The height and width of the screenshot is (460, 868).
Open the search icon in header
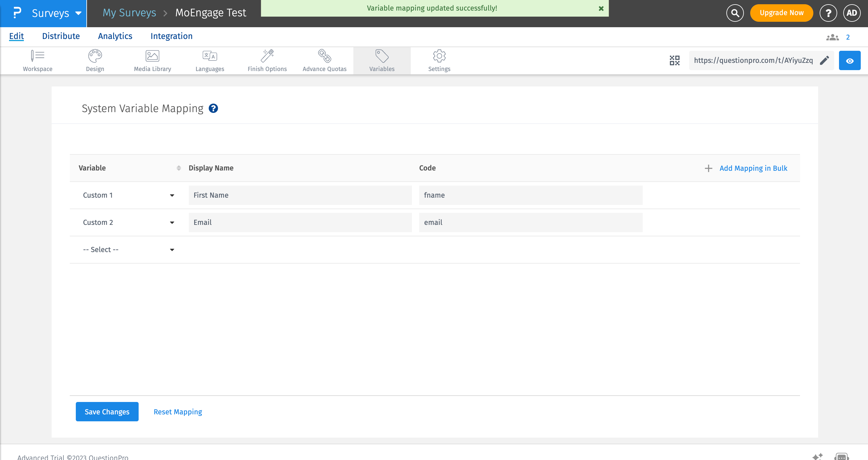[735, 13]
